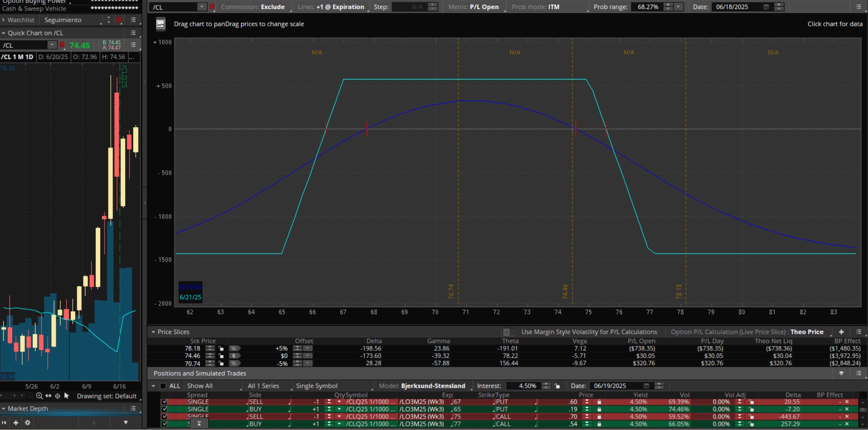The height and width of the screenshot is (430, 868).
Task: Select the pointer cursor drawing tool
Action: pyautogui.click(x=67, y=396)
